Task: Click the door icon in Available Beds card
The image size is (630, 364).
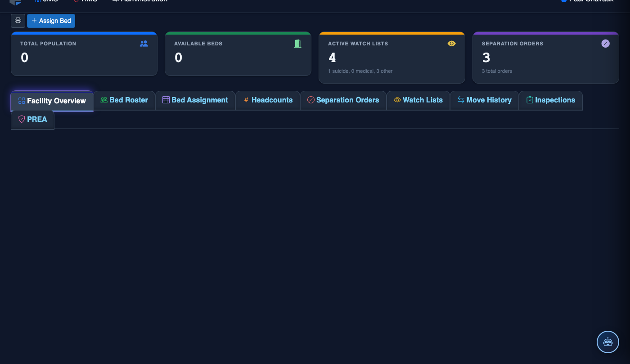Action: (298, 44)
